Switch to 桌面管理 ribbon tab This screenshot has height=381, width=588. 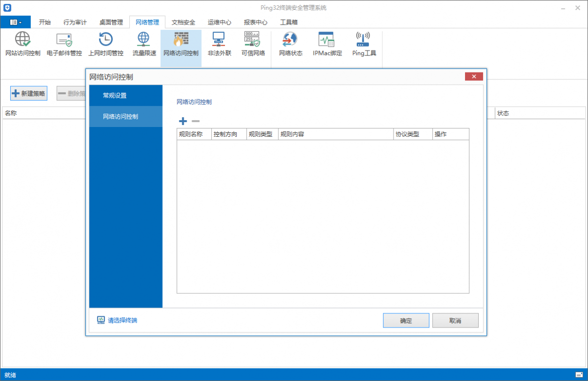[111, 22]
